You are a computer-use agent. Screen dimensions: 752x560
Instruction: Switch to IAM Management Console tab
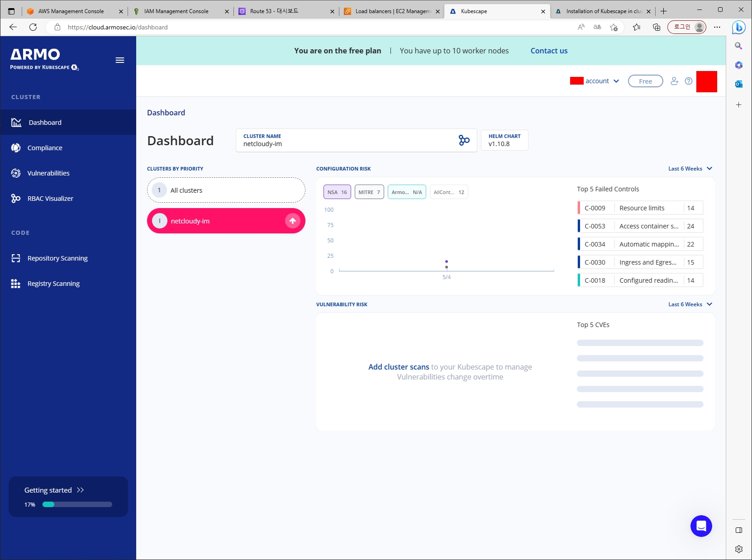click(x=181, y=11)
